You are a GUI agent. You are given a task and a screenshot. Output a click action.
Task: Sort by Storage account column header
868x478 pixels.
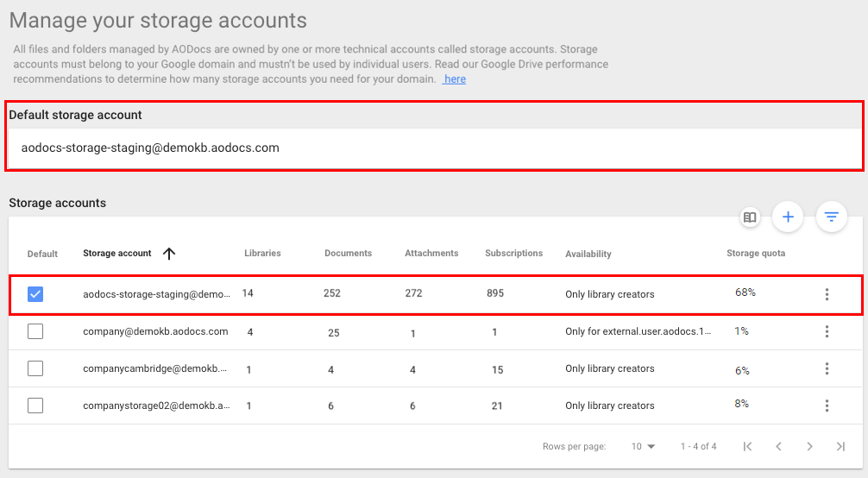[x=116, y=253]
